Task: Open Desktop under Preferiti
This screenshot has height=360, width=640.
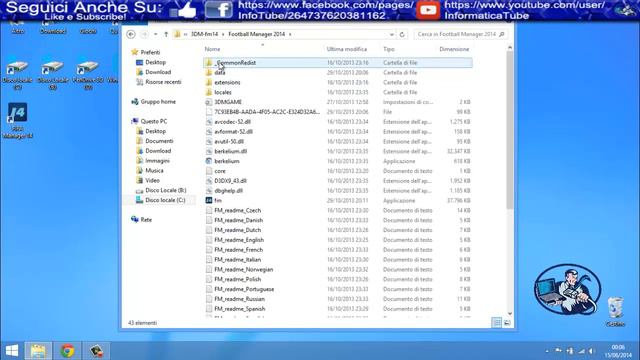Action: pos(156,62)
